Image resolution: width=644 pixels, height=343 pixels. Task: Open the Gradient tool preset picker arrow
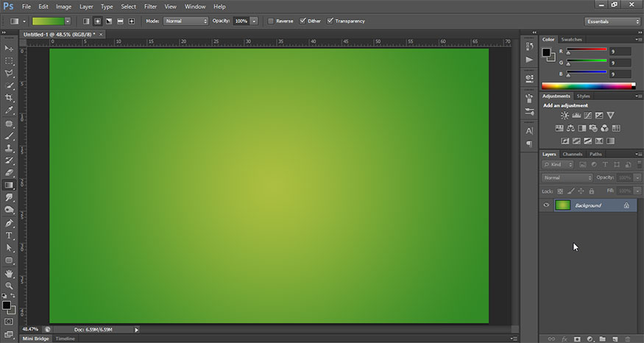click(x=24, y=21)
